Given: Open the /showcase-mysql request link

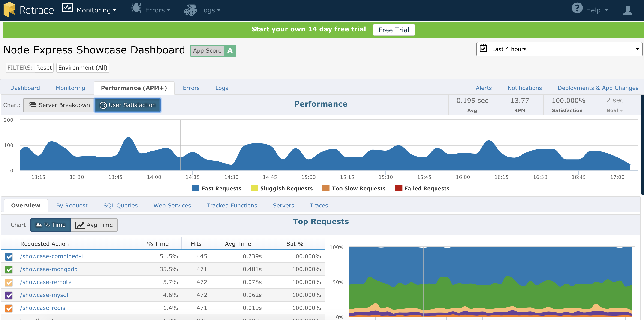Looking at the screenshot, I should coord(44,295).
